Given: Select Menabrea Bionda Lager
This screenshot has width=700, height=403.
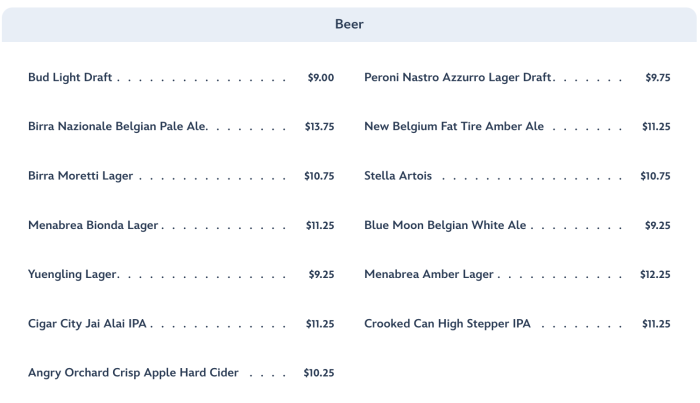Looking at the screenshot, I should pyautogui.click(x=93, y=225).
